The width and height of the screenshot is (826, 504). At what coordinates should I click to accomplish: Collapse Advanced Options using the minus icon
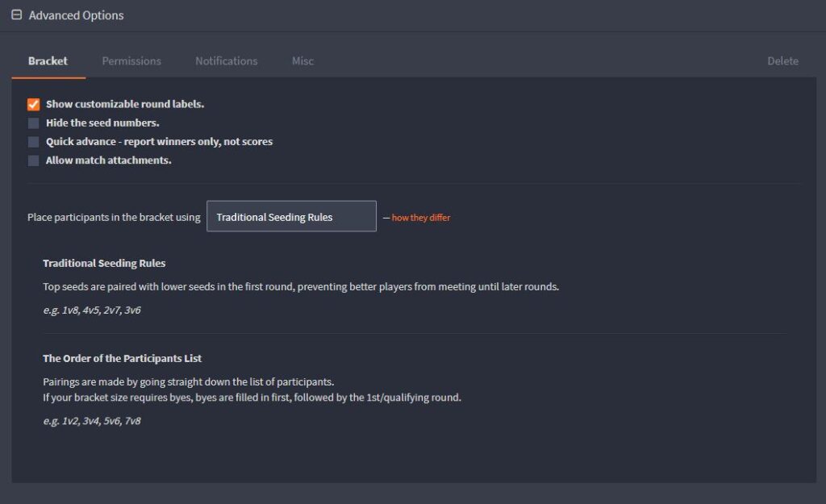pyautogui.click(x=17, y=15)
